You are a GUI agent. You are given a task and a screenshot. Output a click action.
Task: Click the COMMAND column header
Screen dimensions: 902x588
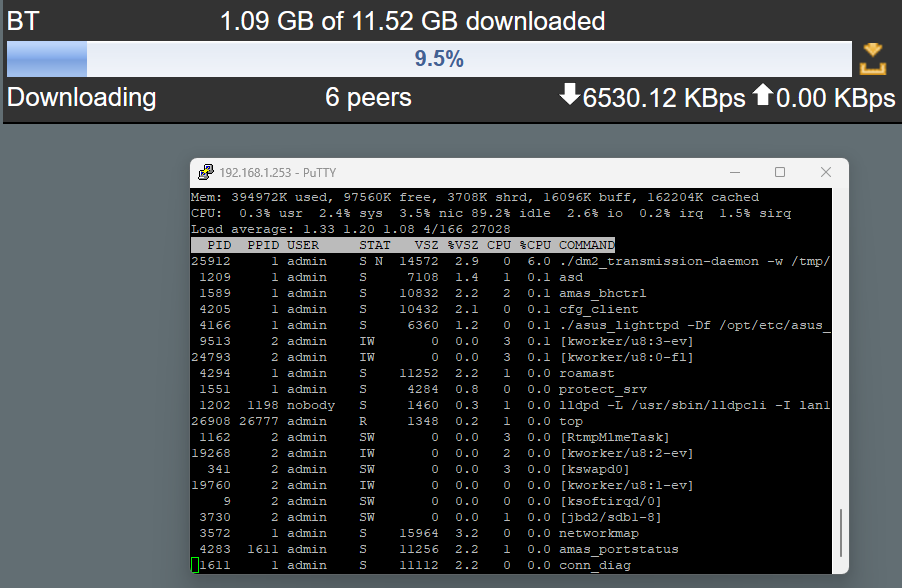pos(587,245)
